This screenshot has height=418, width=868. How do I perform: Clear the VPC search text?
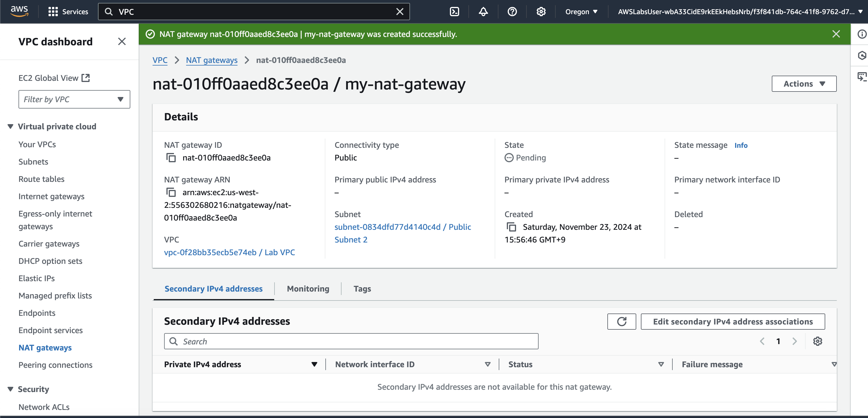[400, 12]
